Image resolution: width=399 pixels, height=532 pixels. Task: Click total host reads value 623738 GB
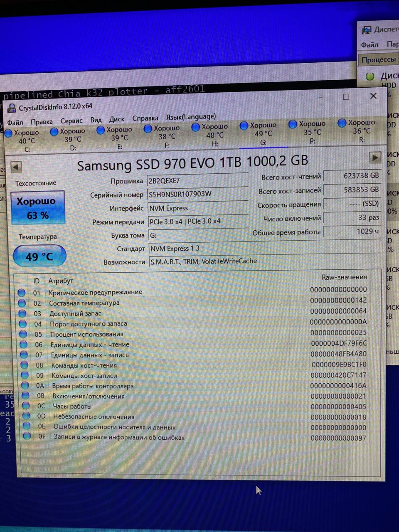coord(352,176)
